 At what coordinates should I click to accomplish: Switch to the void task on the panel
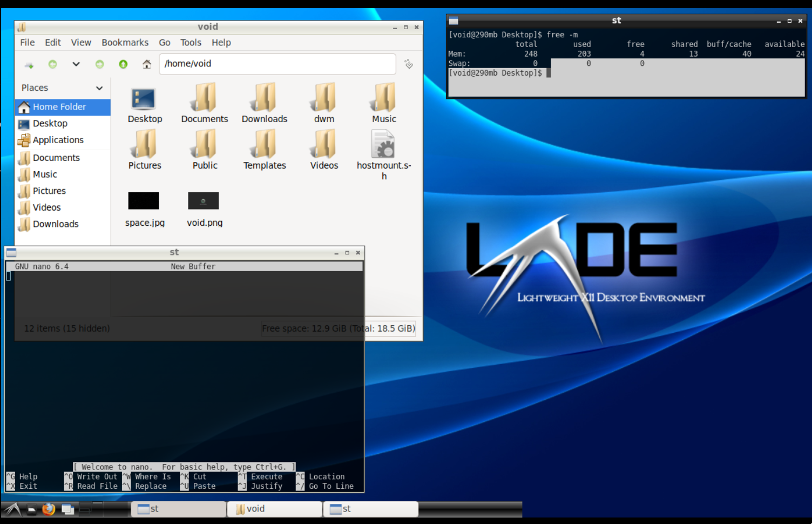point(275,509)
